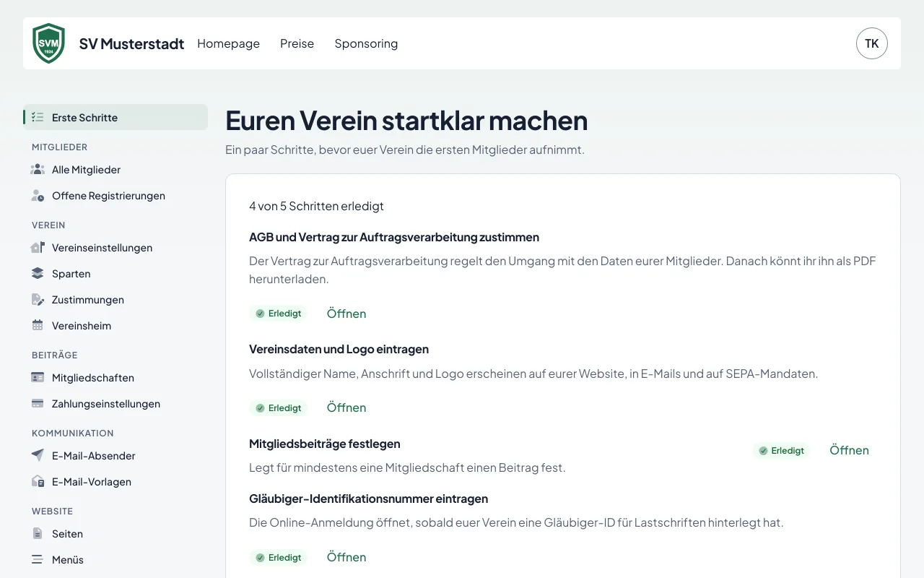Open Vereinsheim in the sidebar
The height and width of the screenshot is (578, 924).
click(x=115, y=325)
